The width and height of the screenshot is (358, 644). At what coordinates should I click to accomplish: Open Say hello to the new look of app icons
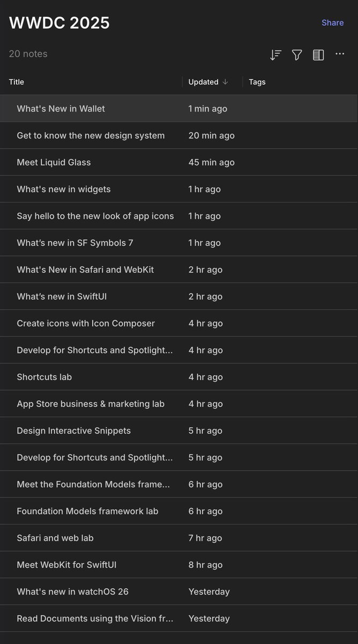179,216
